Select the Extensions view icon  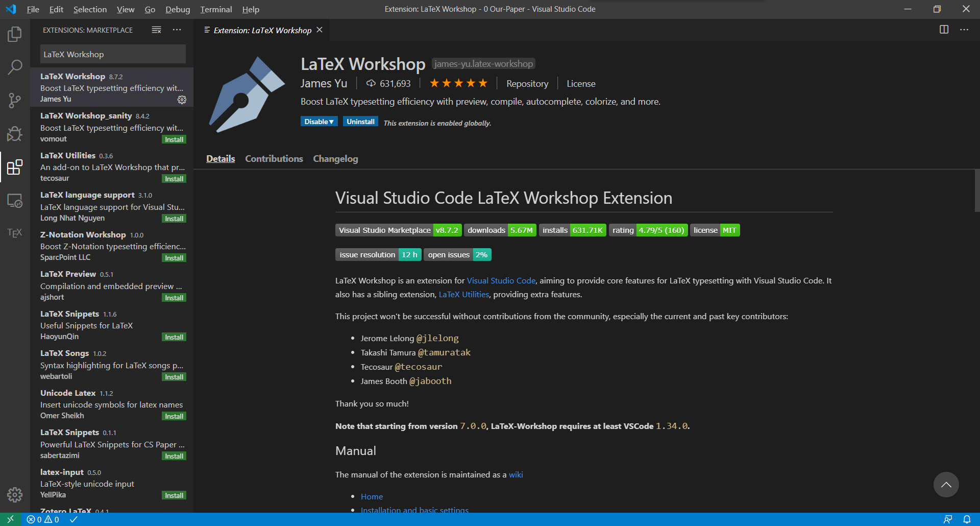15,167
